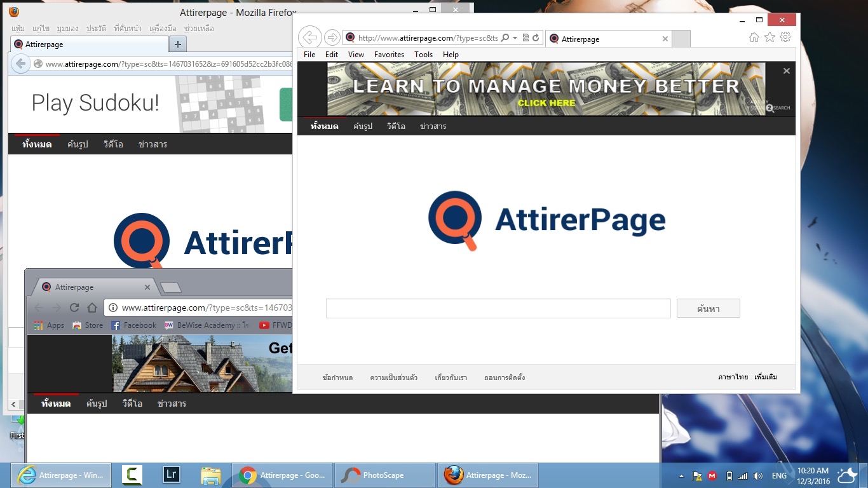Click the ENG input language indicator
Screen dimensions: 868x488
(x=780, y=476)
